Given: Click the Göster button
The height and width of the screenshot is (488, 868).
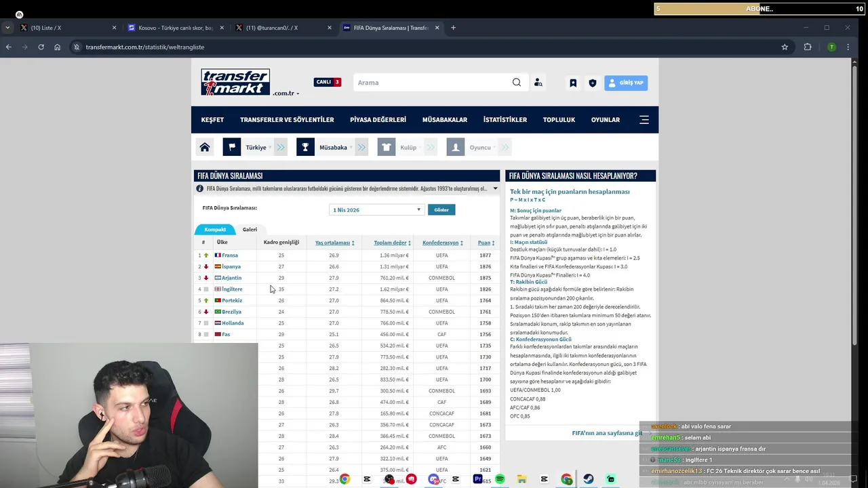Looking at the screenshot, I should pos(441,210).
